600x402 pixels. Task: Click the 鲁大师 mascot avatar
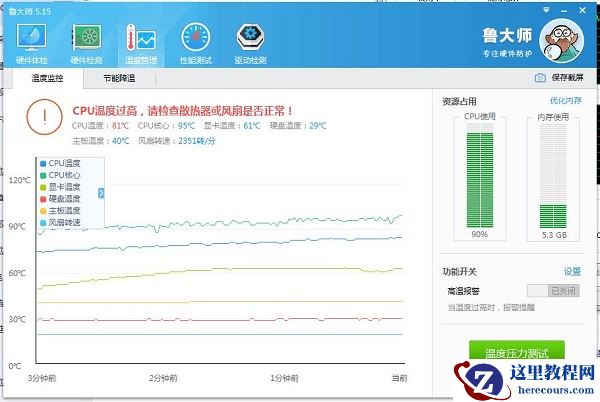561,40
